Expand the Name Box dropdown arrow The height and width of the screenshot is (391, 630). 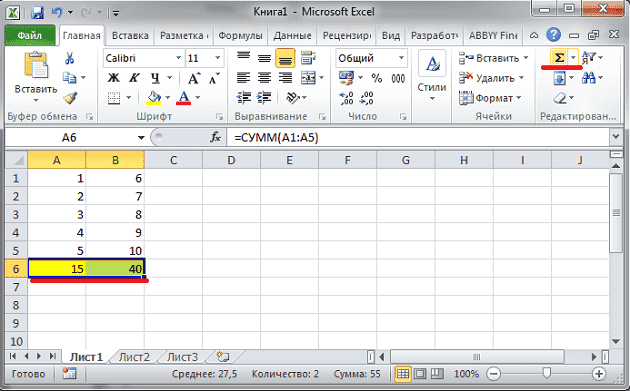141,138
